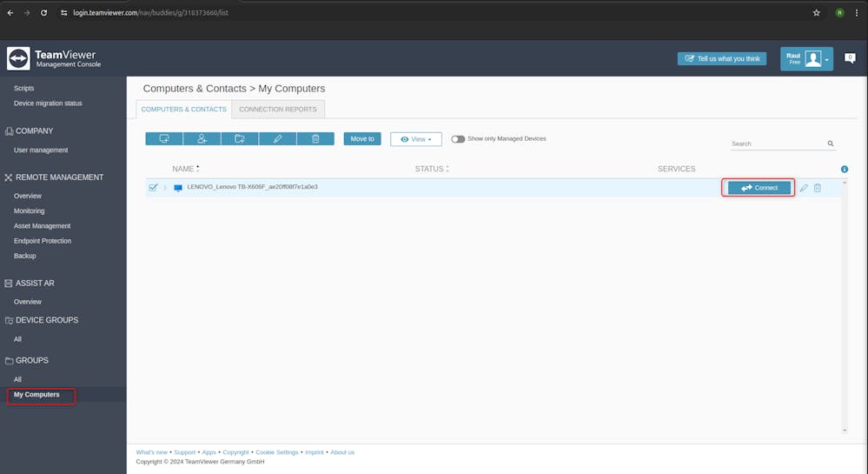Click the pencil icon in LENOVO row
The image size is (868, 474).
[x=804, y=188]
